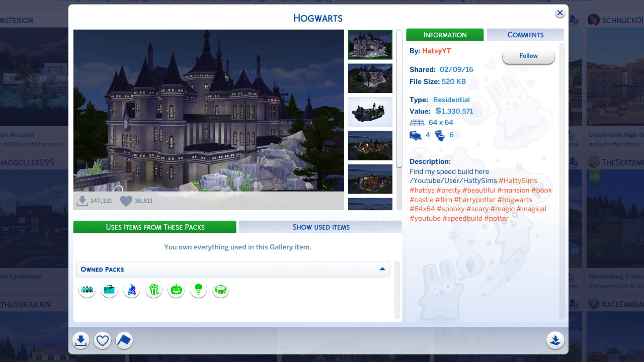Screen dimensions: 644x362
Task: Open the Get to Work briefcase pack icon
Action: click(x=110, y=290)
